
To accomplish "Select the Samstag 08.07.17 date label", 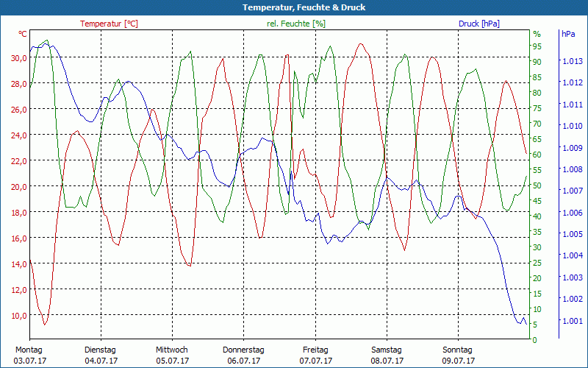I will pos(387,355).
